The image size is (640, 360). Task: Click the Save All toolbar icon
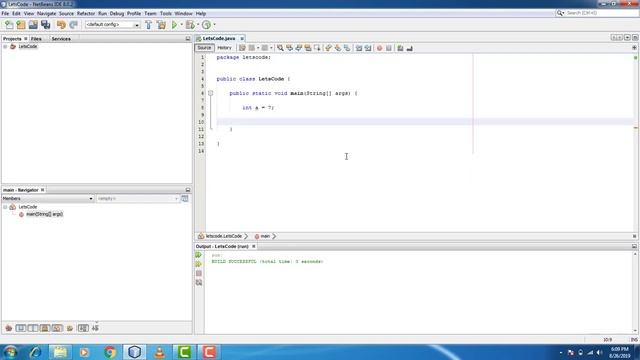(45, 25)
